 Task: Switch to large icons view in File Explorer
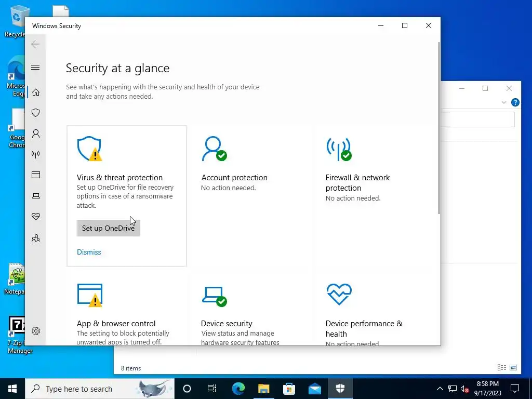click(x=513, y=367)
